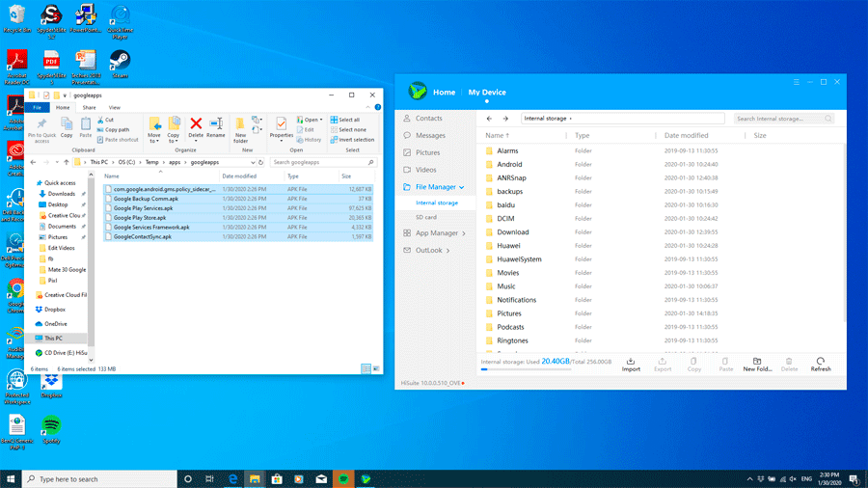This screenshot has width=868, height=488.
Task: Click HiSuite forward navigation arrow
Action: pos(505,119)
